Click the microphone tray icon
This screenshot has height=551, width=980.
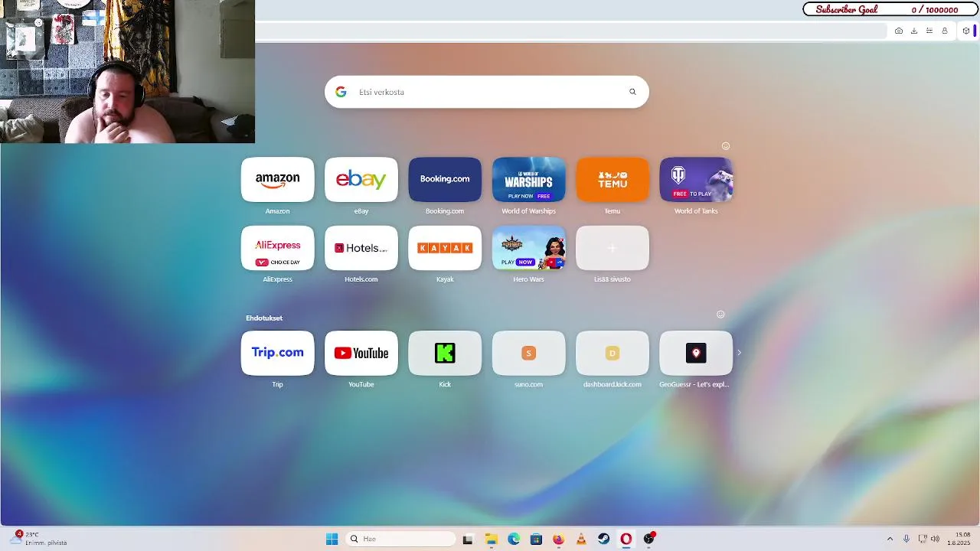(x=906, y=539)
